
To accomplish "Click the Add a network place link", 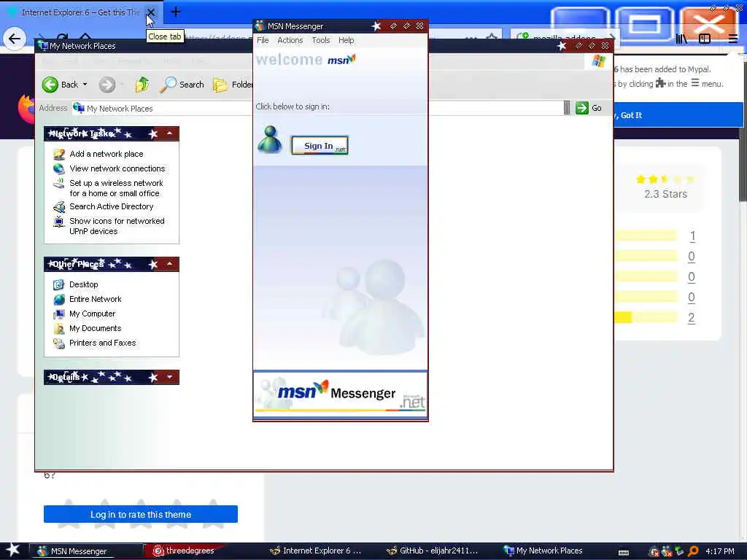I will (x=107, y=154).
